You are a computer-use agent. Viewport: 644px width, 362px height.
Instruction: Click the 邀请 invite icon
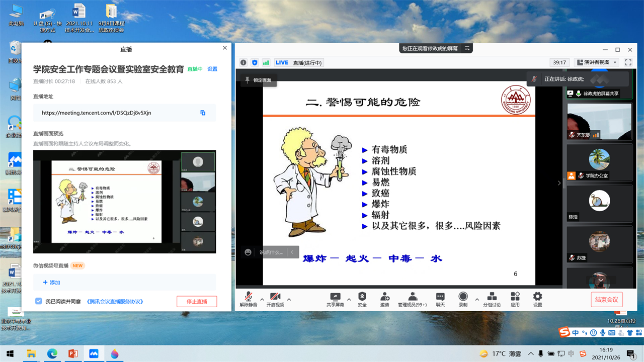(x=384, y=297)
